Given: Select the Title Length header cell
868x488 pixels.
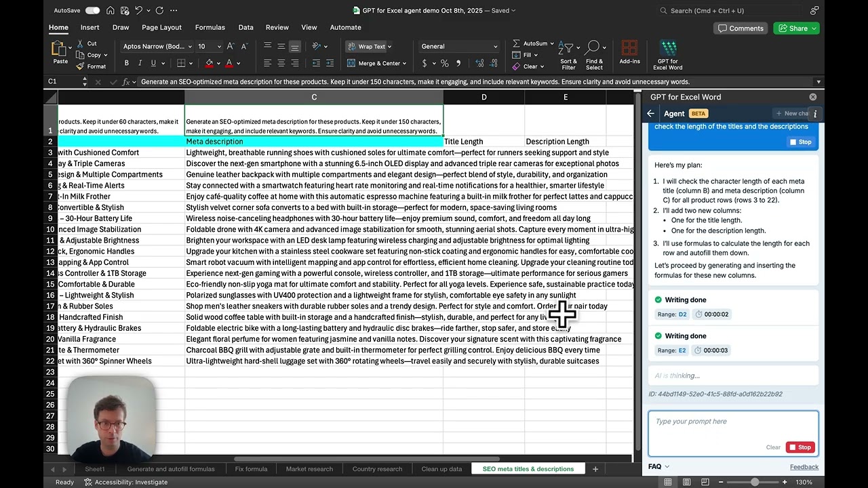Looking at the screenshot, I should pos(484,142).
